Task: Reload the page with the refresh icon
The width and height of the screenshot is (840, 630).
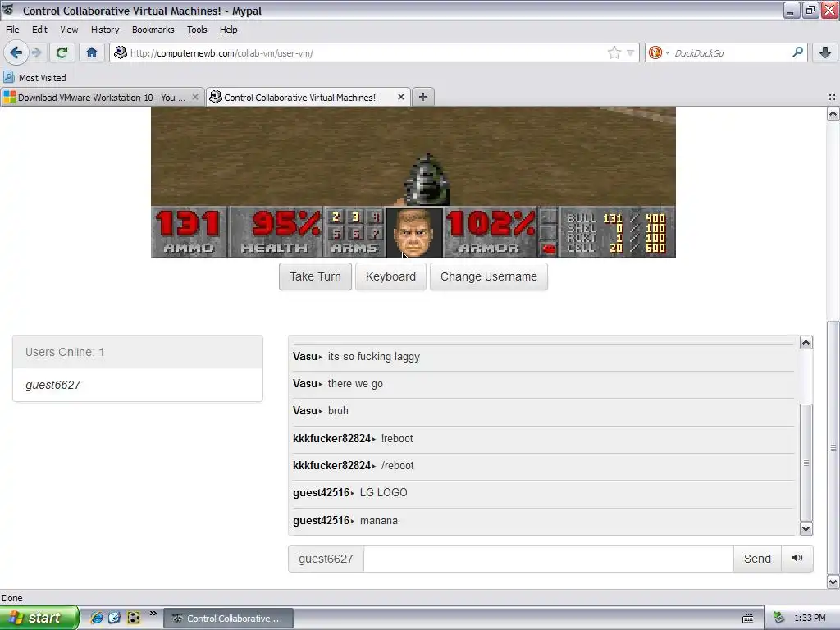Action: pyautogui.click(x=62, y=52)
